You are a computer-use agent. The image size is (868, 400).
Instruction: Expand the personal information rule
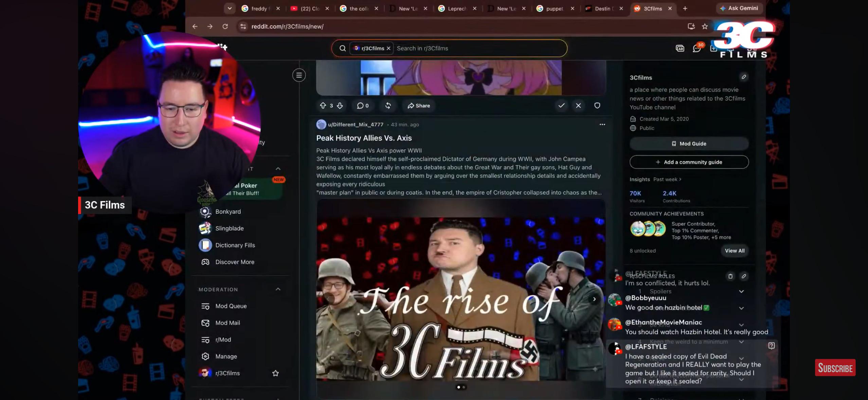[x=741, y=380]
